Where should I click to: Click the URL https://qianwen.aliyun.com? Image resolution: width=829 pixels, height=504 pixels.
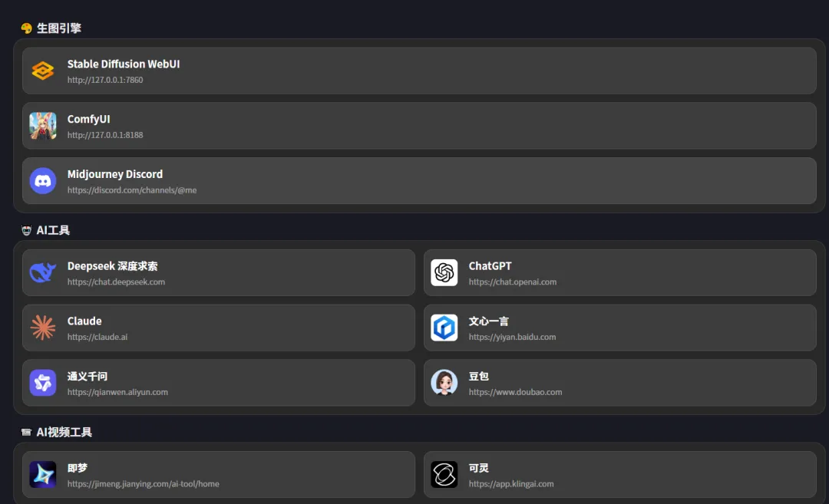point(117,392)
